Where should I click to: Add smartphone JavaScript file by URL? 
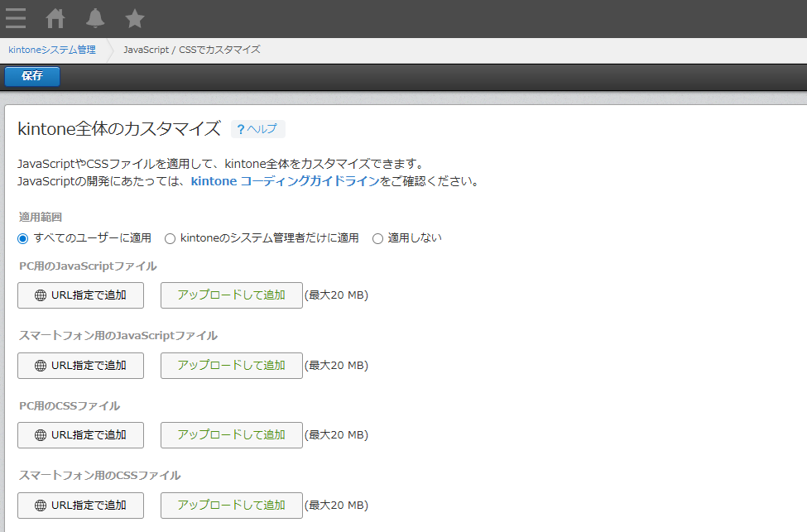pyautogui.click(x=80, y=366)
